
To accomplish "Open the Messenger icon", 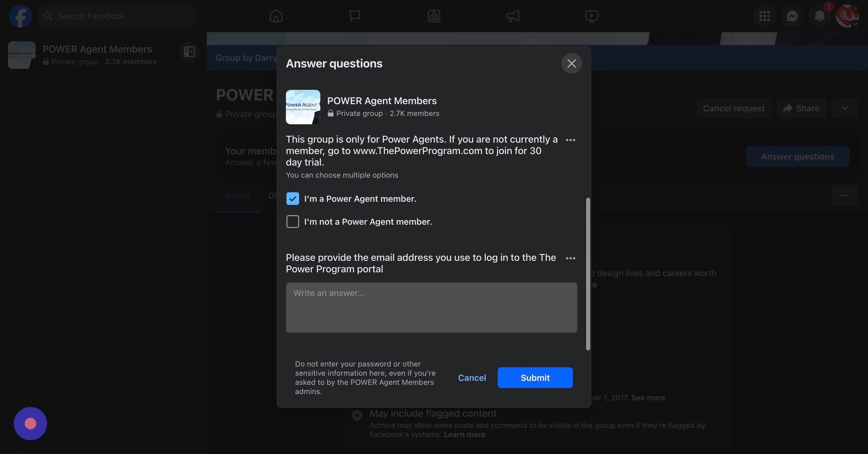I will coord(792,16).
